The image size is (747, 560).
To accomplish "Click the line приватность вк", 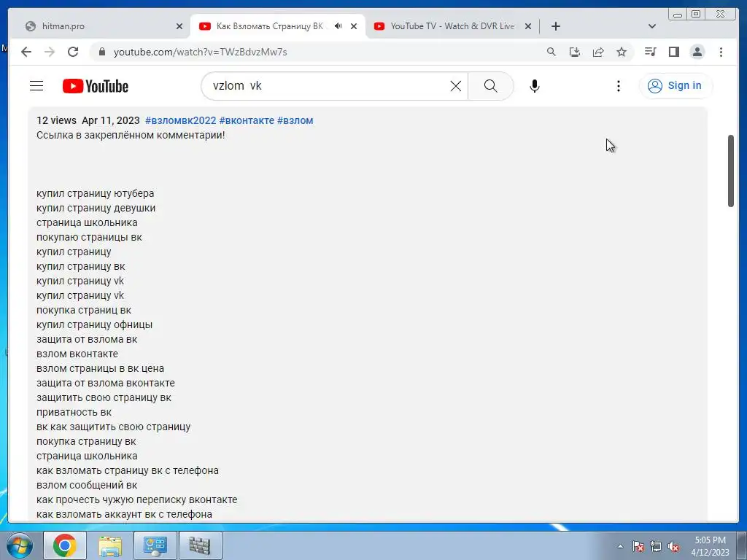I will (x=74, y=413).
